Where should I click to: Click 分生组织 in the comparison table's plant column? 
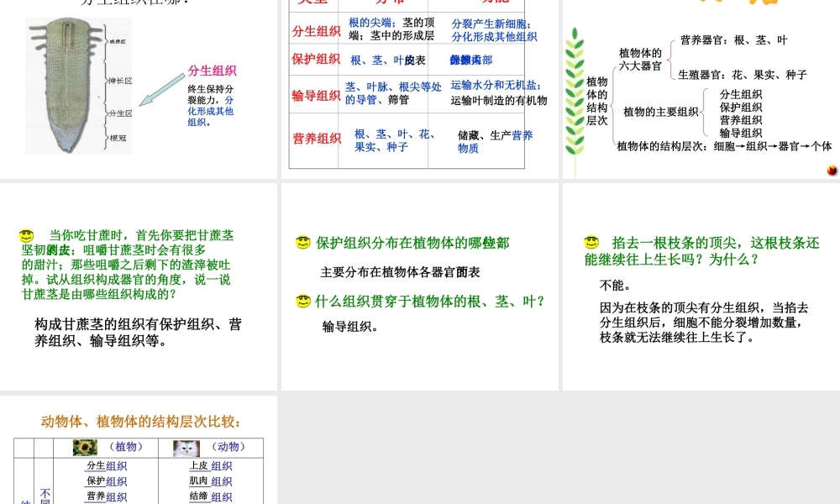pos(107,466)
